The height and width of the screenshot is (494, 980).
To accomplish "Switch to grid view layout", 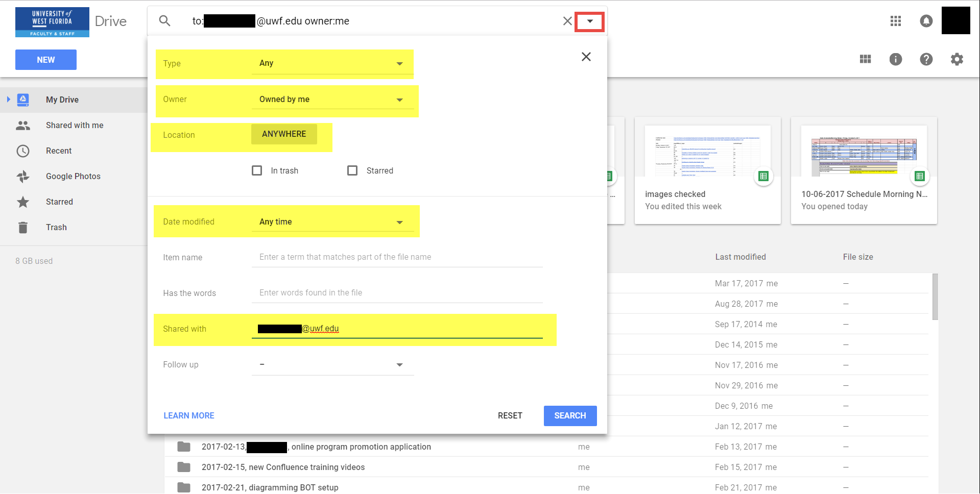I will click(x=865, y=59).
